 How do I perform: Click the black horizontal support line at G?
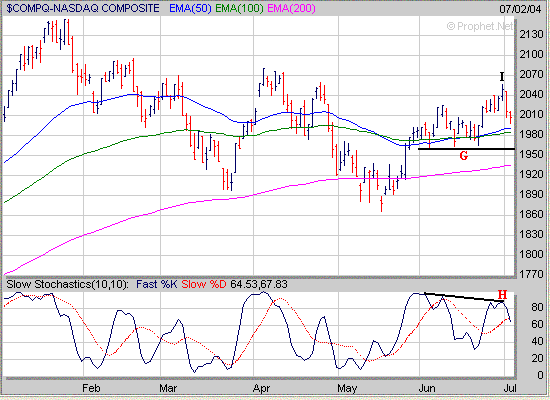coord(467,149)
